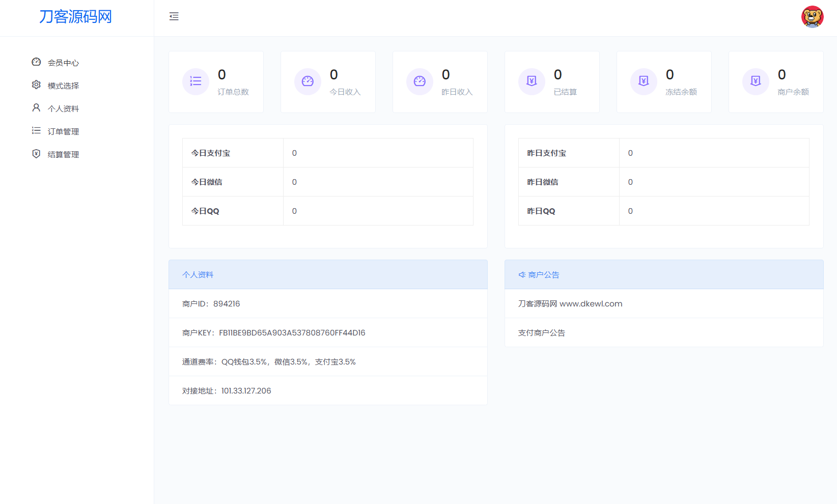Click the speaker icon beside 商户公告
The width and height of the screenshot is (837, 504).
tap(521, 274)
